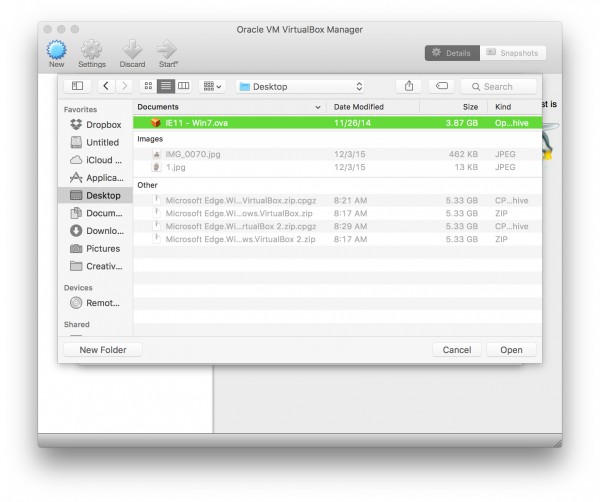This screenshot has width=600, height=502.
Task: Go back in file dialog
Action: (106, 86)
